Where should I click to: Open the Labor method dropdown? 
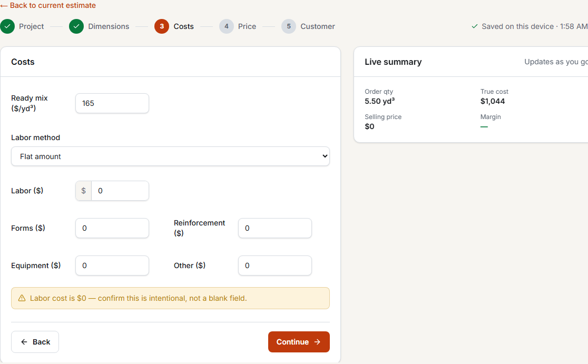pyautogui.click(x=170, y=156)
